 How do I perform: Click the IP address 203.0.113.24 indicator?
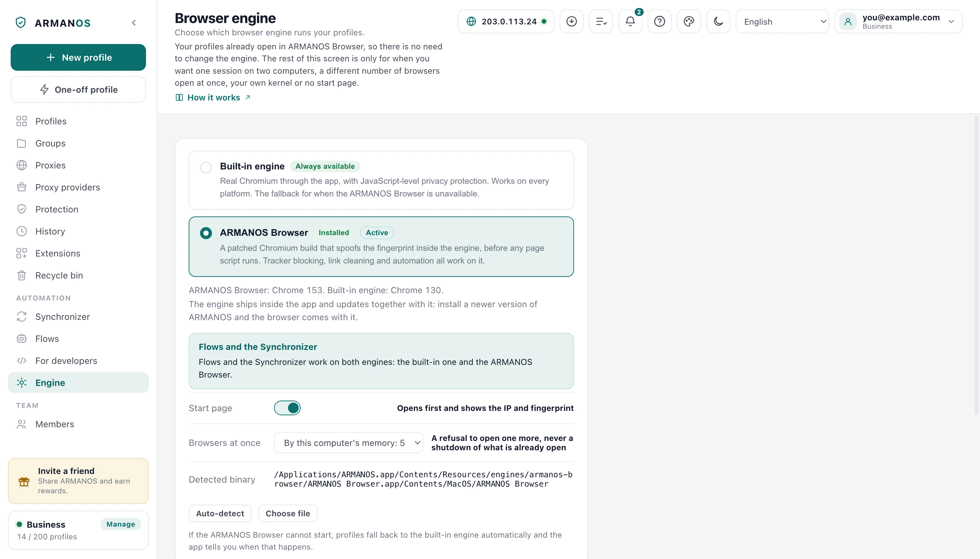point(506,21)
